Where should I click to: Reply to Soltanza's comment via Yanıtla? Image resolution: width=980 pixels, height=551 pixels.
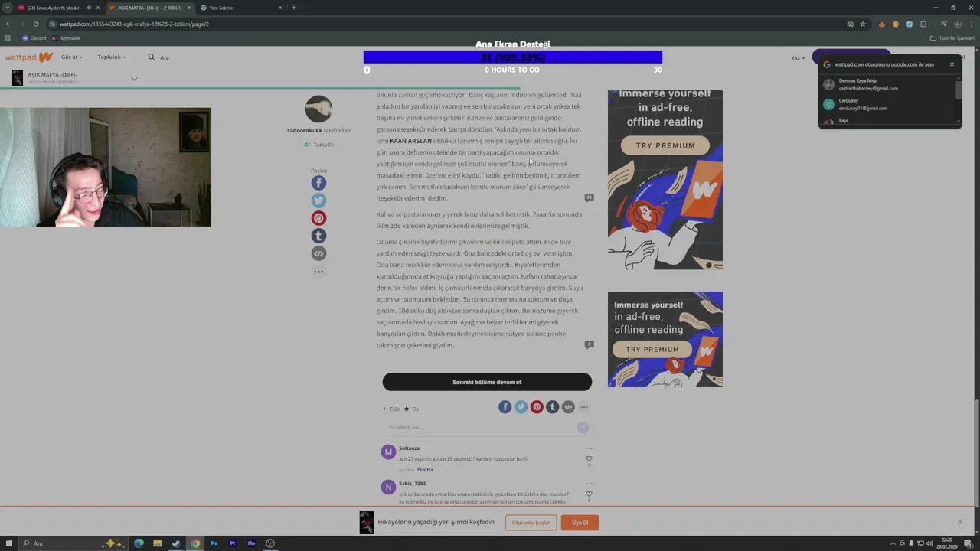425,470
